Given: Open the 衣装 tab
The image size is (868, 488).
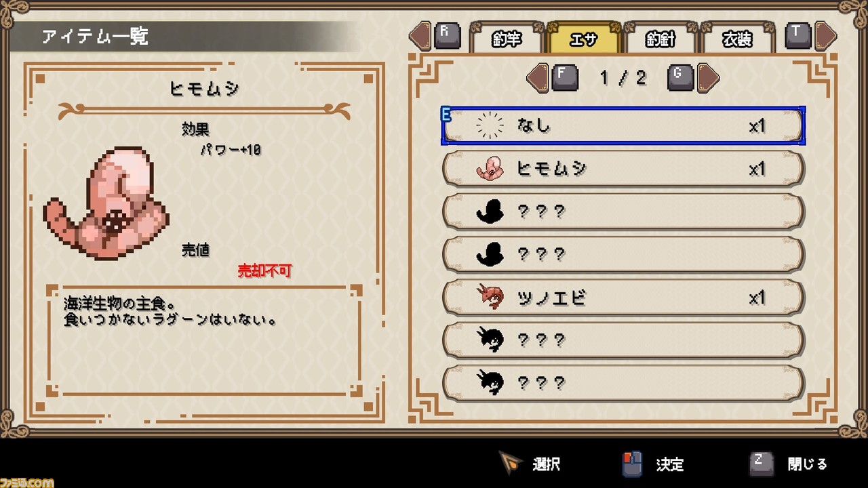Looking at the screenshot, I should click(737, 38).
